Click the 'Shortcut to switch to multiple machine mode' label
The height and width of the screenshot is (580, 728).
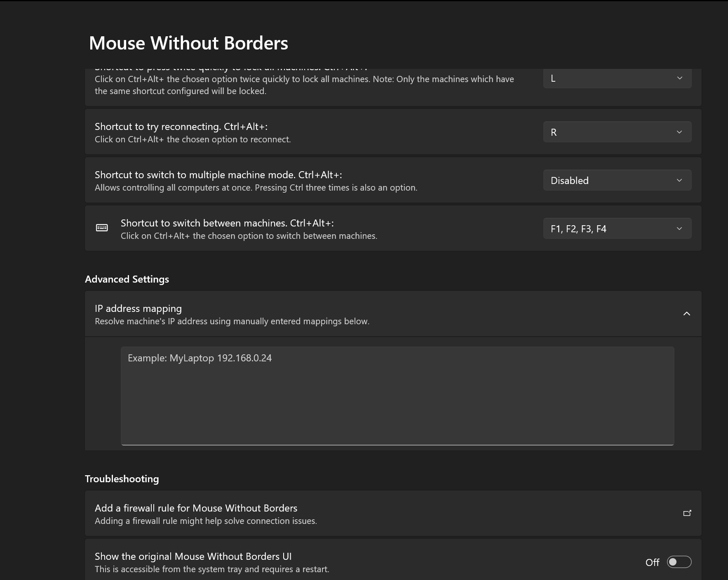tap(218, 175)
